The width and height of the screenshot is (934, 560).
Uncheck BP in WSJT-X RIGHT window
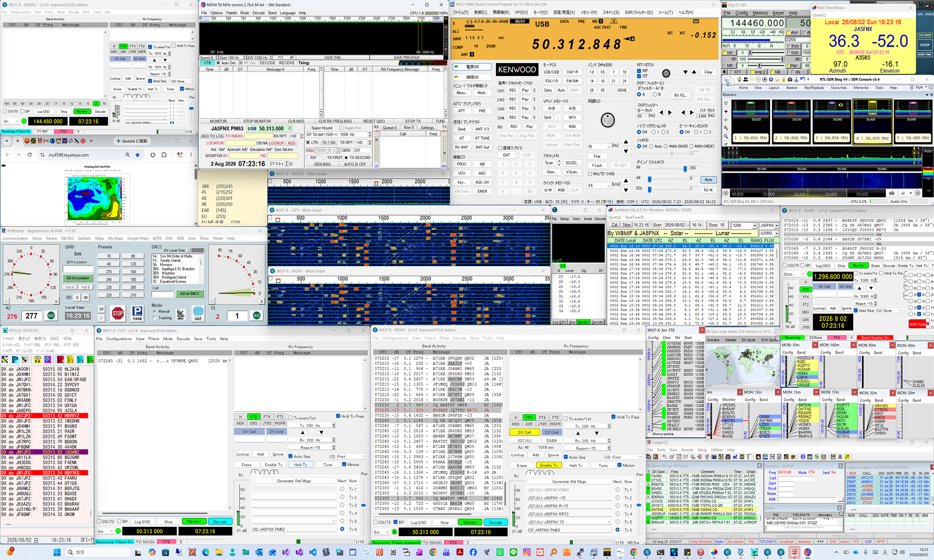(x=395, y=522)
